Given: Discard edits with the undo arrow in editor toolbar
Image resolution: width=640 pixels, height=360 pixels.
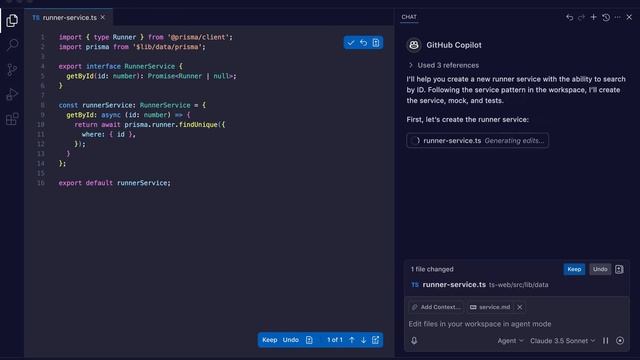Looking at the screenshot, I should point(363,43).
